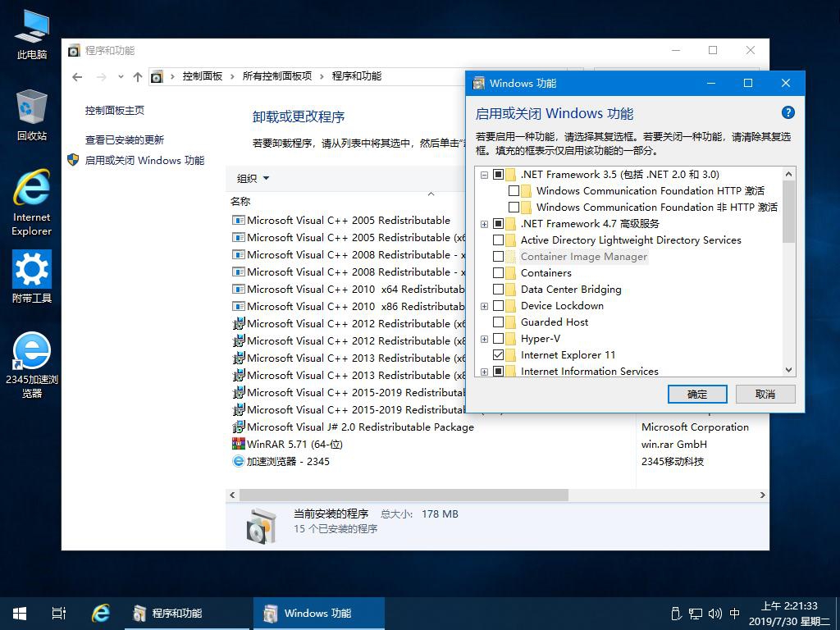Click features list scroll down arrow

point(788,370)
